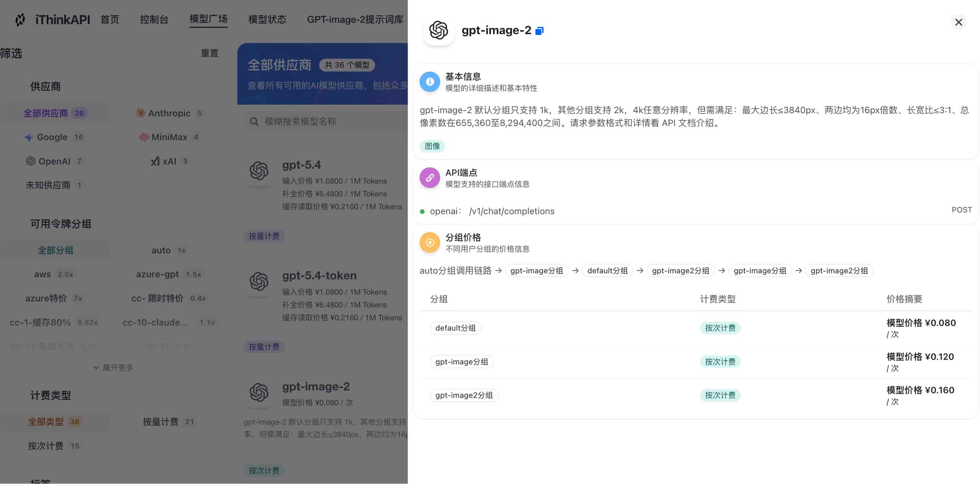Click the Anthropic provider icon
This screenshot has width=980, height=484.
point(140,113)
